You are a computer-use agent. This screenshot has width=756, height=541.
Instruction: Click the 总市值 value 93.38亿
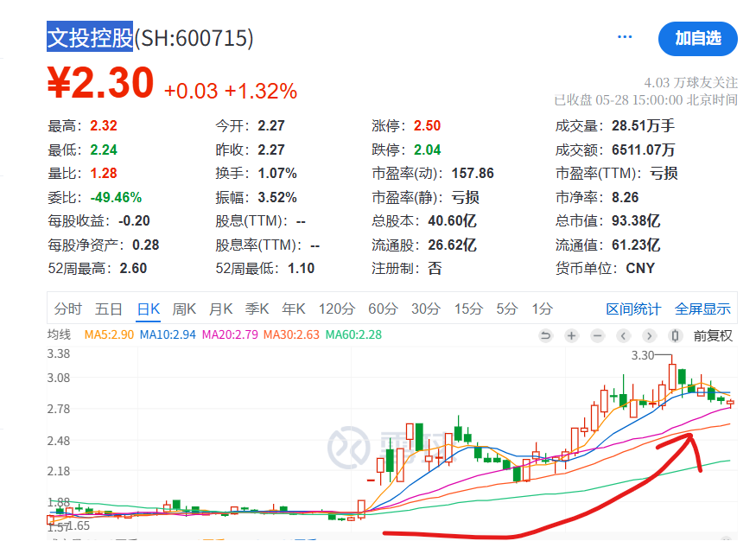click(x=636, y=221)
